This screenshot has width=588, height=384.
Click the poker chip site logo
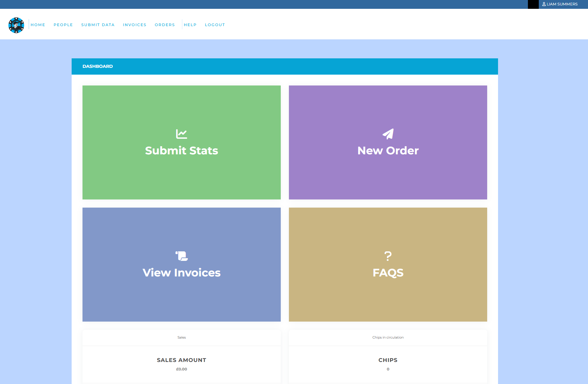click(16, 25)
